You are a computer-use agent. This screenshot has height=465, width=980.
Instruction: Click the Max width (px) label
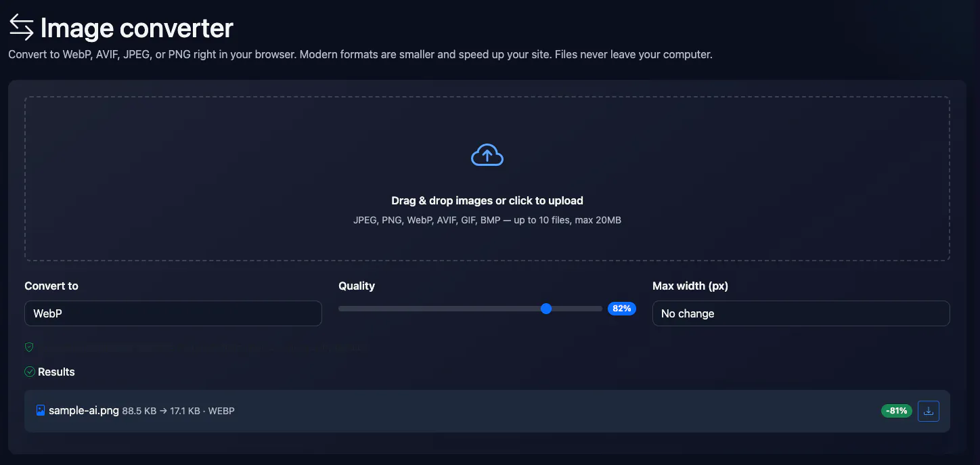[690, 286]
